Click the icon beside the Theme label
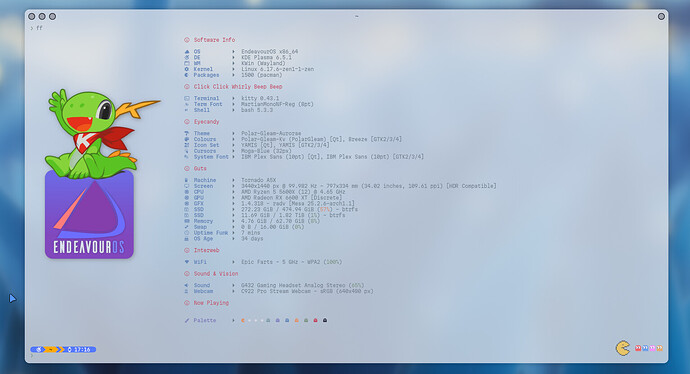690x374 pixels. pyautogui.click(x=187, y=133)
